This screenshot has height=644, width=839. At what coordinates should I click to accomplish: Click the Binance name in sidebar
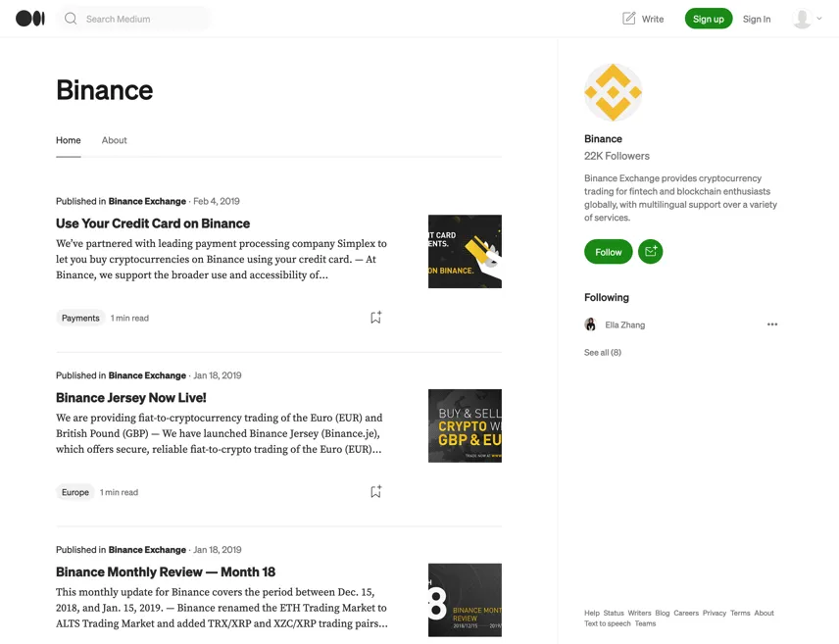pyautogui.click(x=603, y=138)
